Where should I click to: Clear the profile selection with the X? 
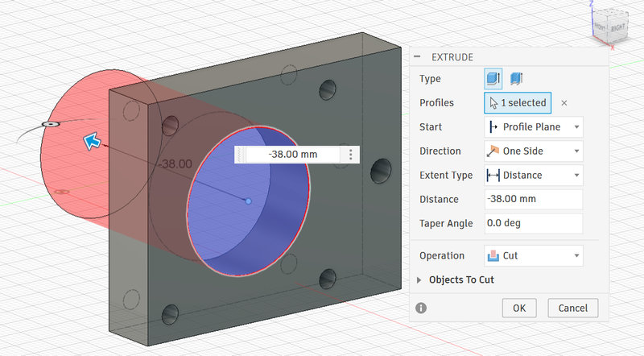[564, 103]
